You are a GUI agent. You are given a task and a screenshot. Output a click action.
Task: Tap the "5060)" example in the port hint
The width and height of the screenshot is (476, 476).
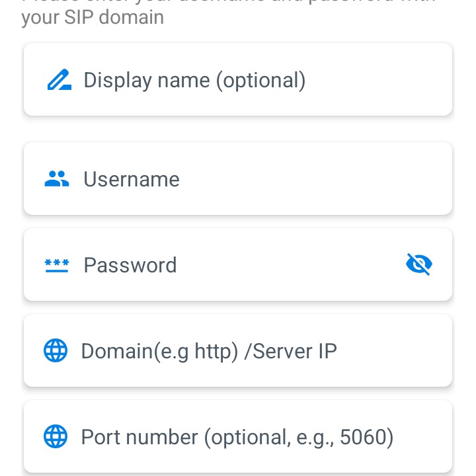pos(366,438)
